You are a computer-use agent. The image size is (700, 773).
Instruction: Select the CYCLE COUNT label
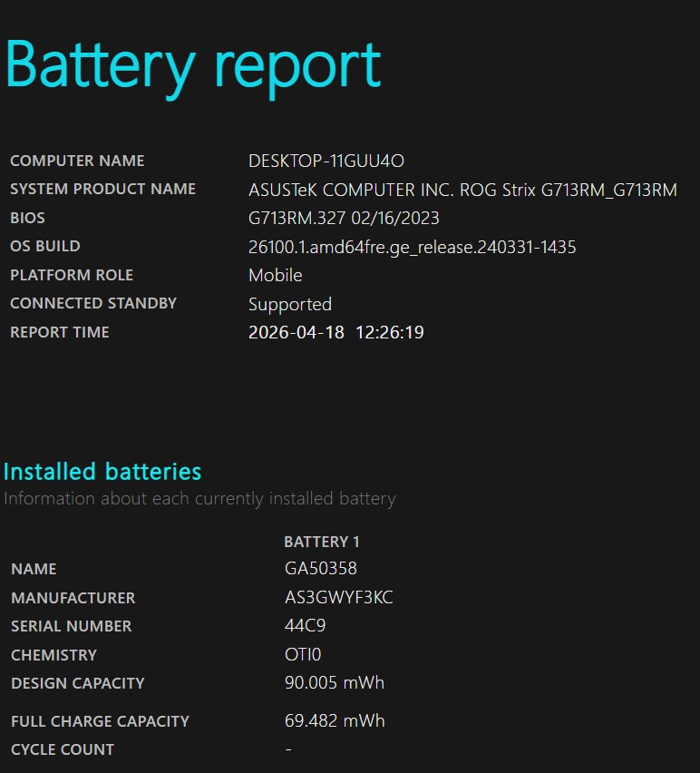(x=62, y=750)
